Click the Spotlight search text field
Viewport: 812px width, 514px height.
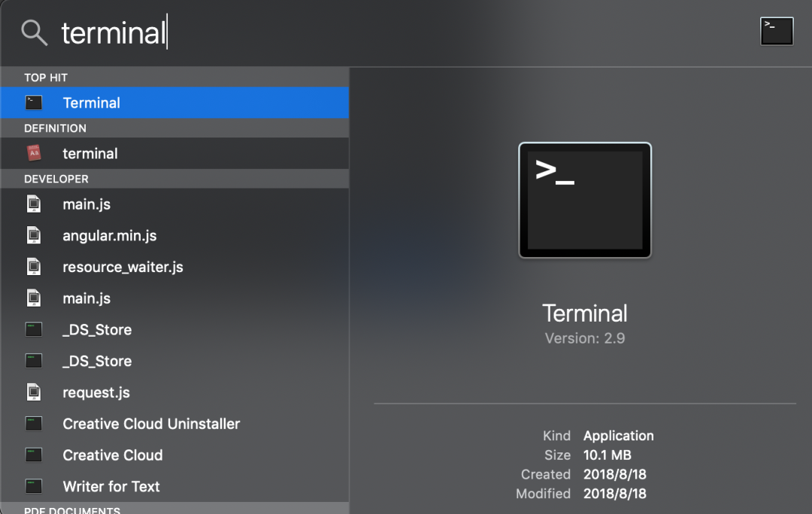[x=404, y=32]
